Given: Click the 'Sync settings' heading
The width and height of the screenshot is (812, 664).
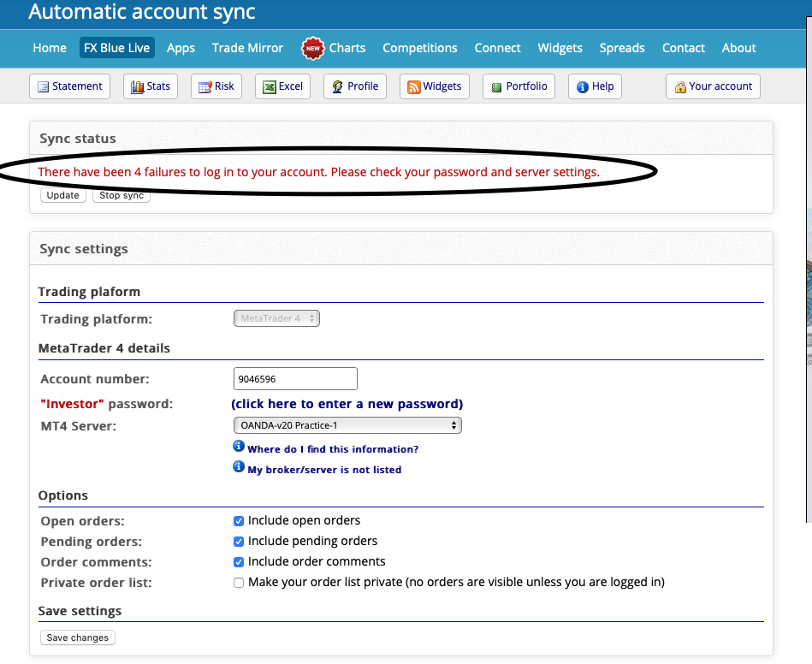Looking at the screenshot, I should point(84,249).
